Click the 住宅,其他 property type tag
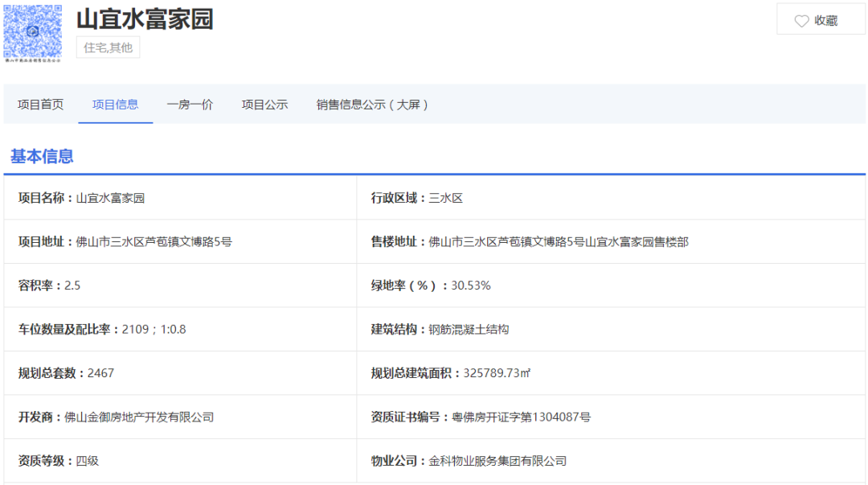 click(108, 47)
